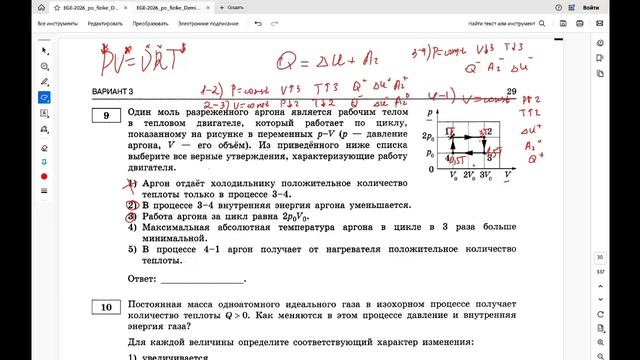Click the Создать new tab button
This screenshot has width=640, height=360.
click(231, 8)
